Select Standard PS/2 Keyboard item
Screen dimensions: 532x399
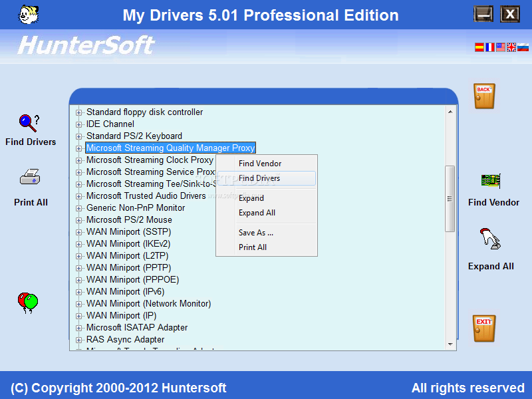[134, 136]
